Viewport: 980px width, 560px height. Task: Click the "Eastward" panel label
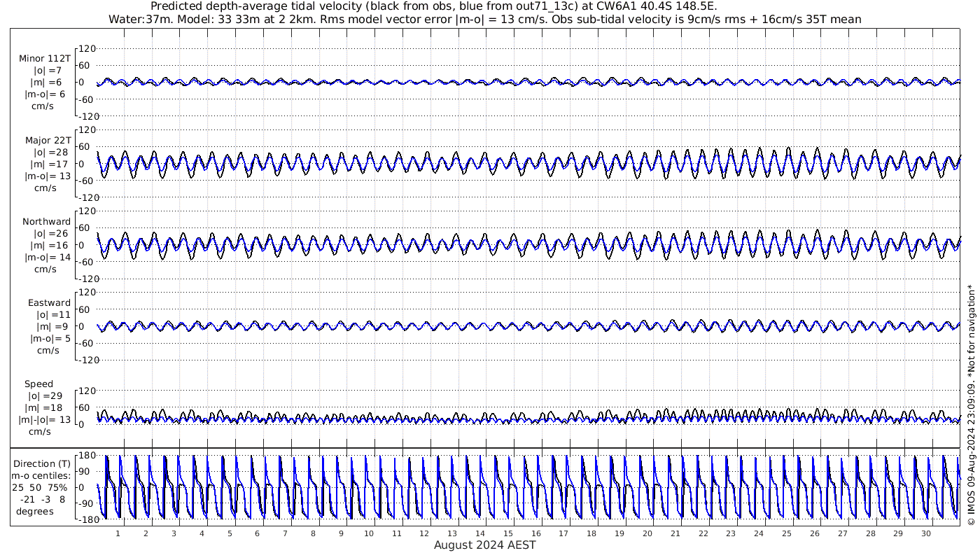pos(49,302)
